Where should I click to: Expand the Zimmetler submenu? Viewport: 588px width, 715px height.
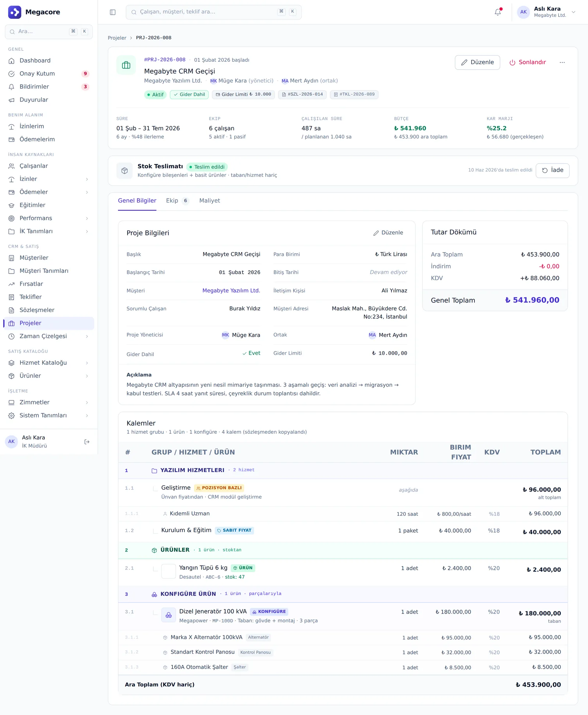[x=87, y=403]
